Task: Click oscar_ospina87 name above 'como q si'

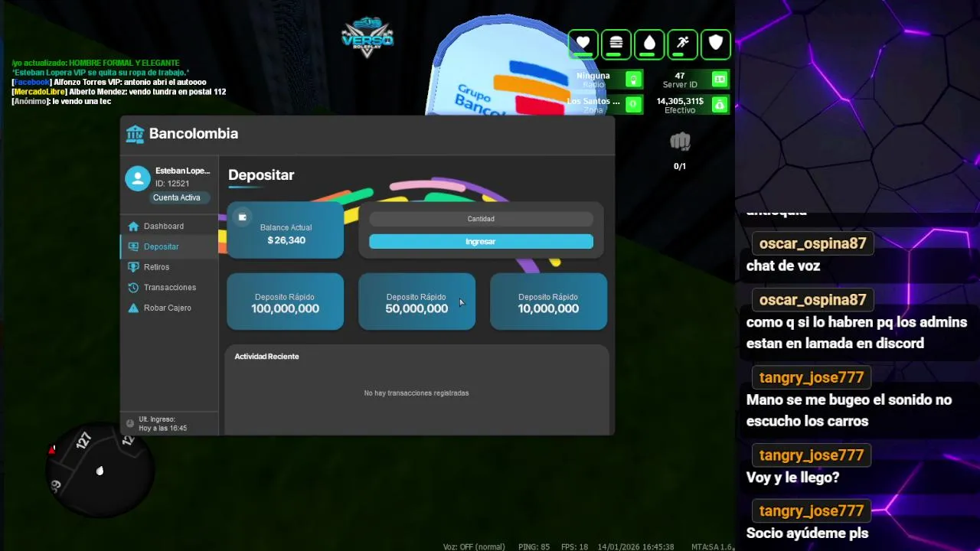Action: [x=812, y=300]
